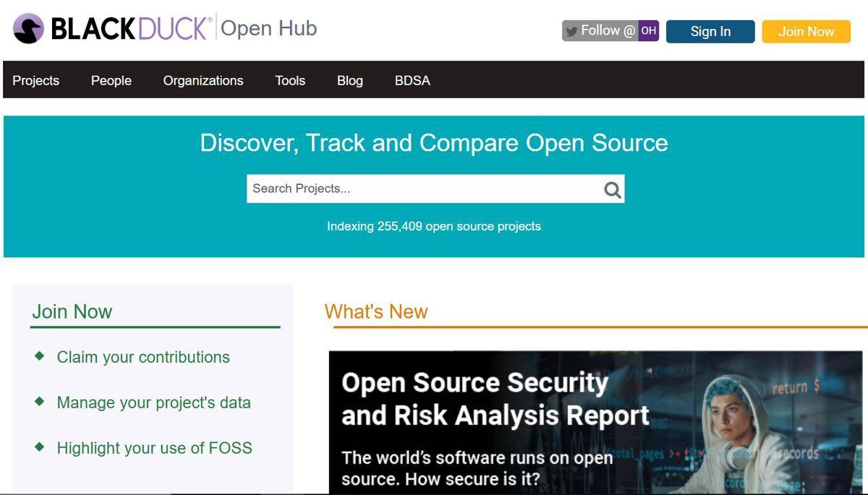
Task: Open BDSA from the navigation bar
Action: point(412,81)
